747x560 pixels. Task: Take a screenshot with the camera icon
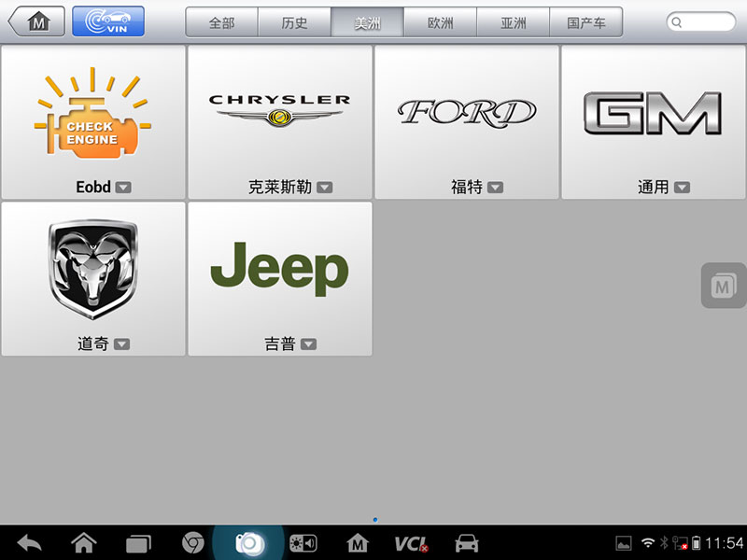248,543
